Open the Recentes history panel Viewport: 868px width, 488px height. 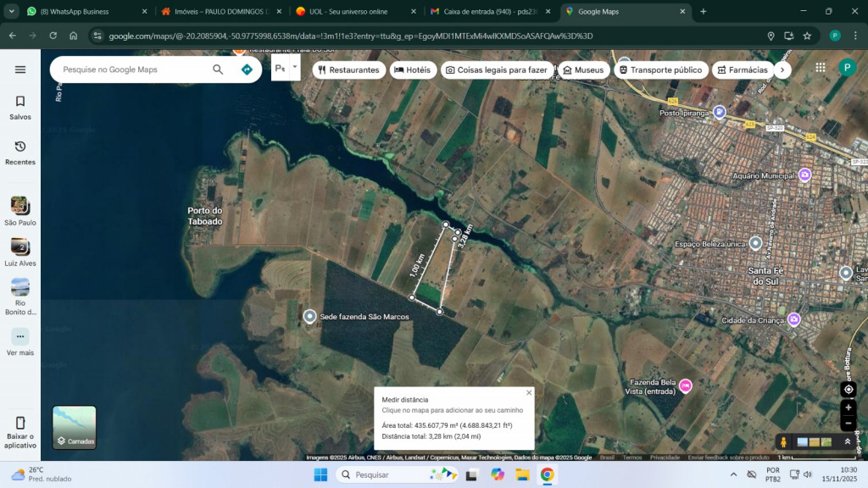click(20, 152)
